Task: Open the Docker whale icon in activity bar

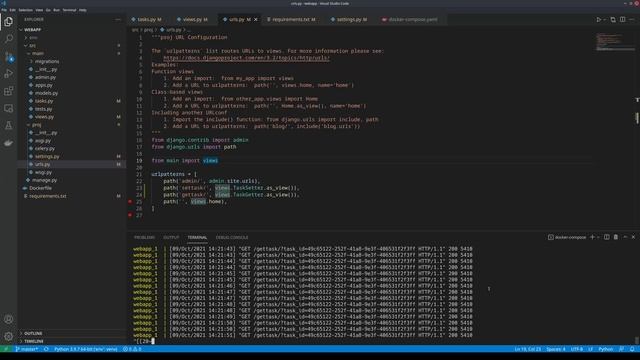Action: tap(9, 142)
